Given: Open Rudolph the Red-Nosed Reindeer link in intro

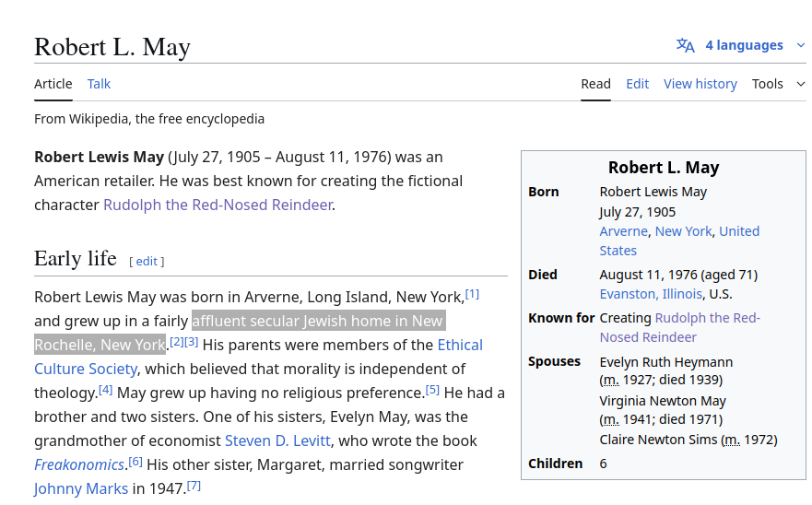Looking at the screenshot, I should 218,206.
